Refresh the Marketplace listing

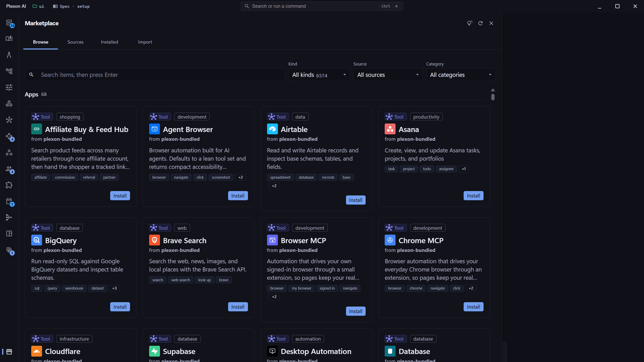pos(480,23)
